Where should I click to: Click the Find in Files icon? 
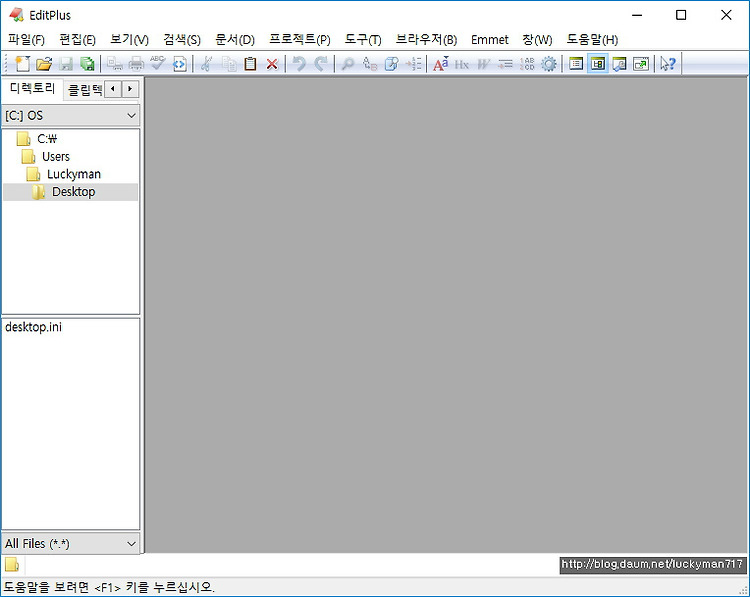pos(391,64)
